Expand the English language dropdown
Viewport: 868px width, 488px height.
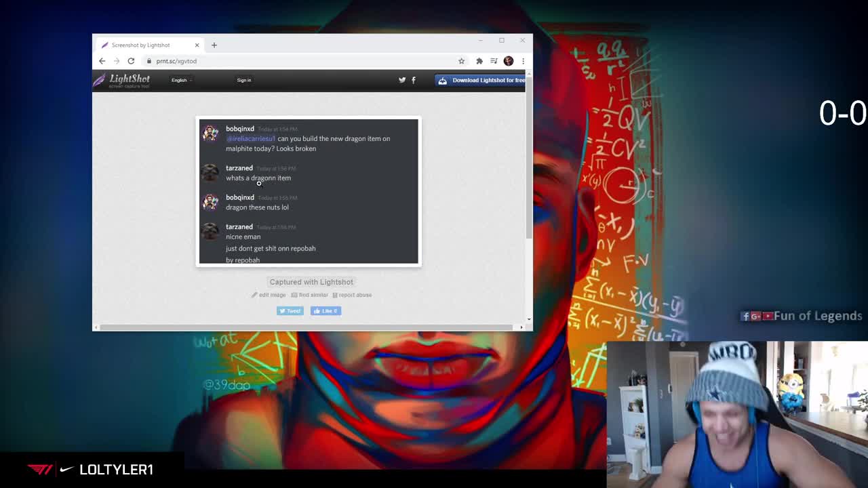pos(181,80)
